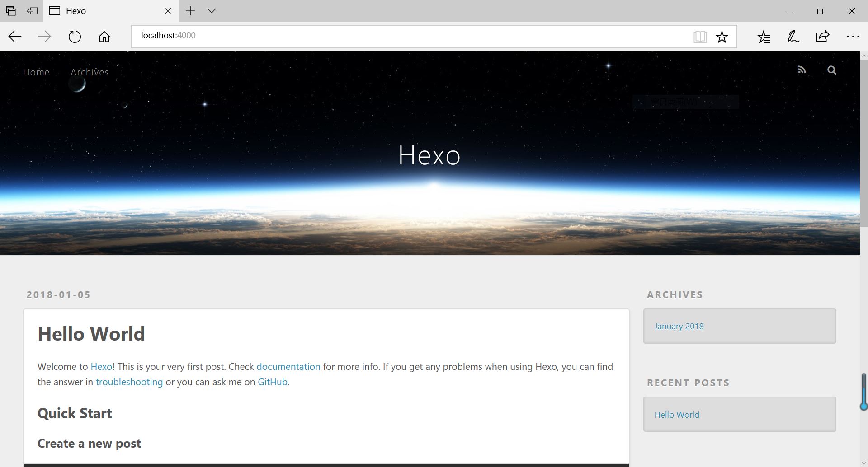This screenshot has width=868, height=467.
Task: Click the RECENT POSTS widget heading
Action: [688, 383]
